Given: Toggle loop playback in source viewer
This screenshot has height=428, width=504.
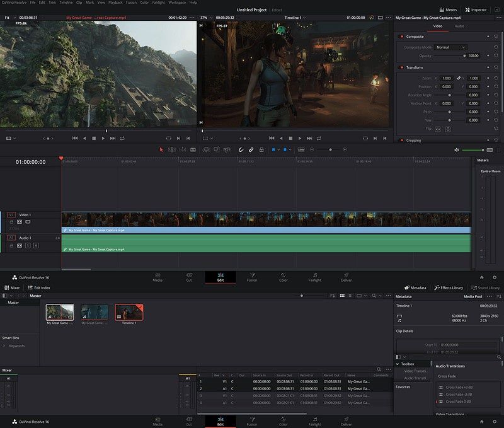Looking at the screenshot, I should (x=122, y=139).
